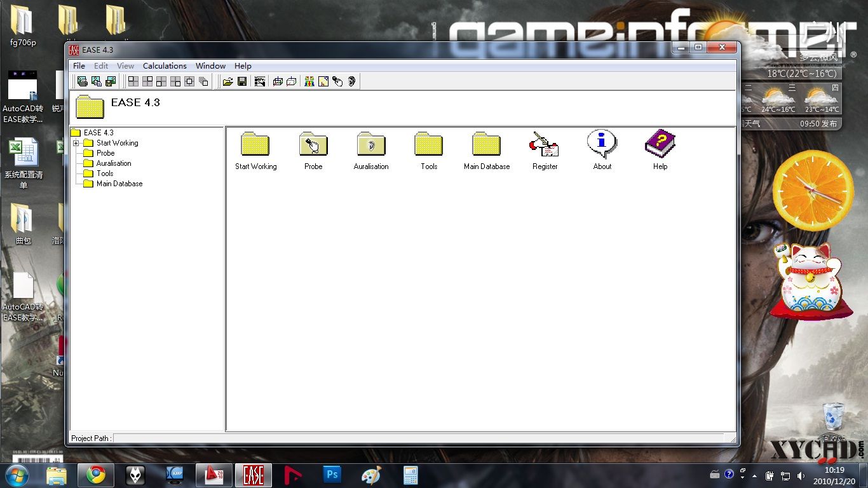Click the EASE taskbar button
Viewport: 868px width, 488px height.
254,475
